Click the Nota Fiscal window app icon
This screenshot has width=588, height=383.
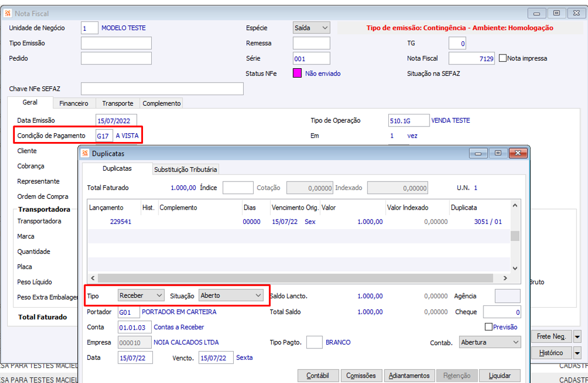[8, 14]
